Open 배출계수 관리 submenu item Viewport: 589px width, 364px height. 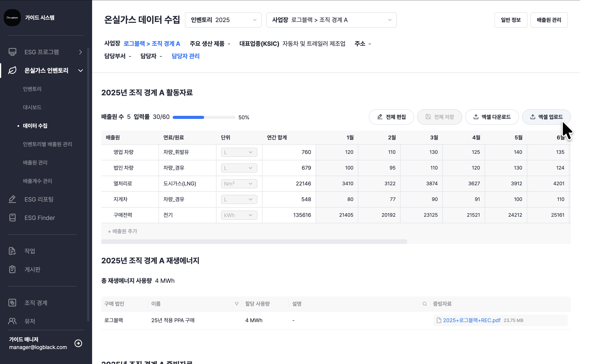[x=38, y=181]
